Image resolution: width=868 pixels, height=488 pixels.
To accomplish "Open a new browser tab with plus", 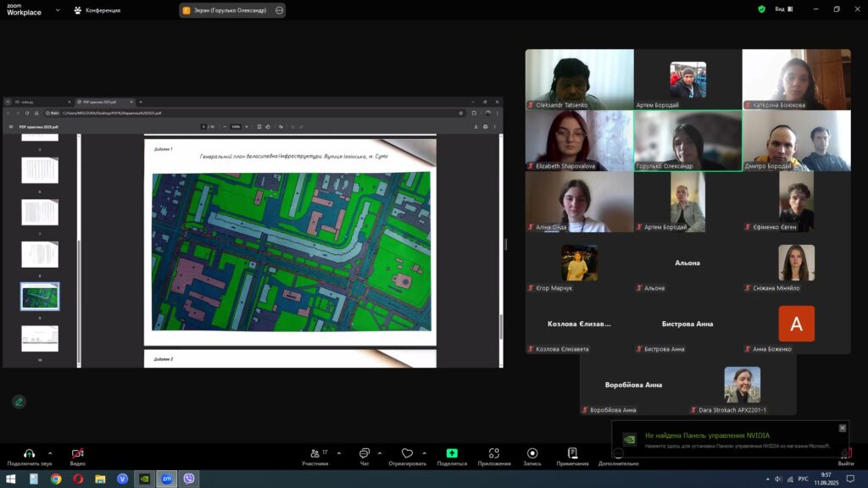I will pos(141,102).
